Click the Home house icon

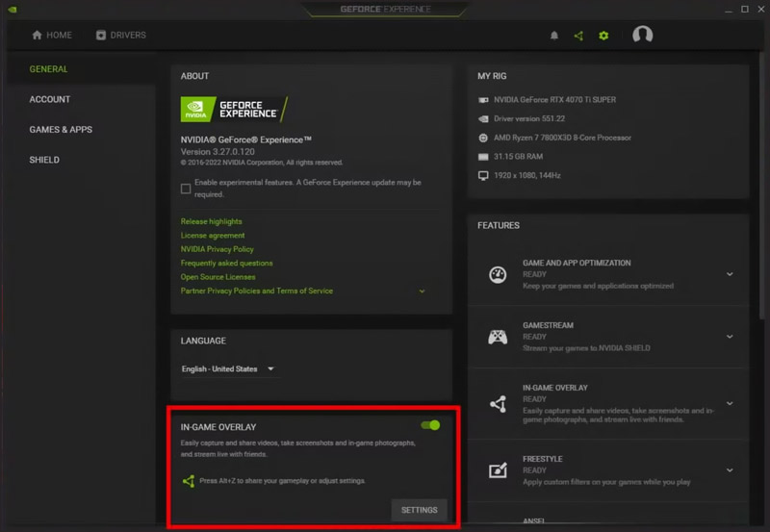pos(37,35)
